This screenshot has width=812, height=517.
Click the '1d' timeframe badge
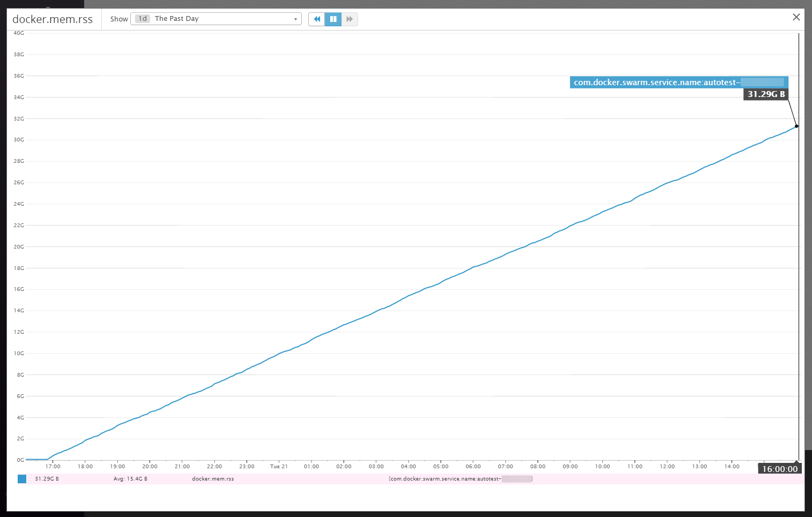click(x=143, y=19)
